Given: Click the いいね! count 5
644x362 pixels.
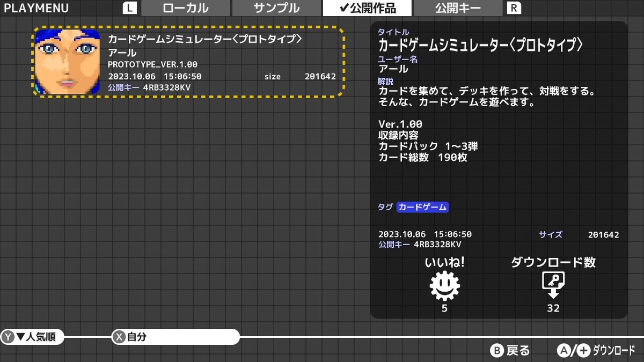Looking at the screenshot, I should pyautogui.click(x=444, y=308).
